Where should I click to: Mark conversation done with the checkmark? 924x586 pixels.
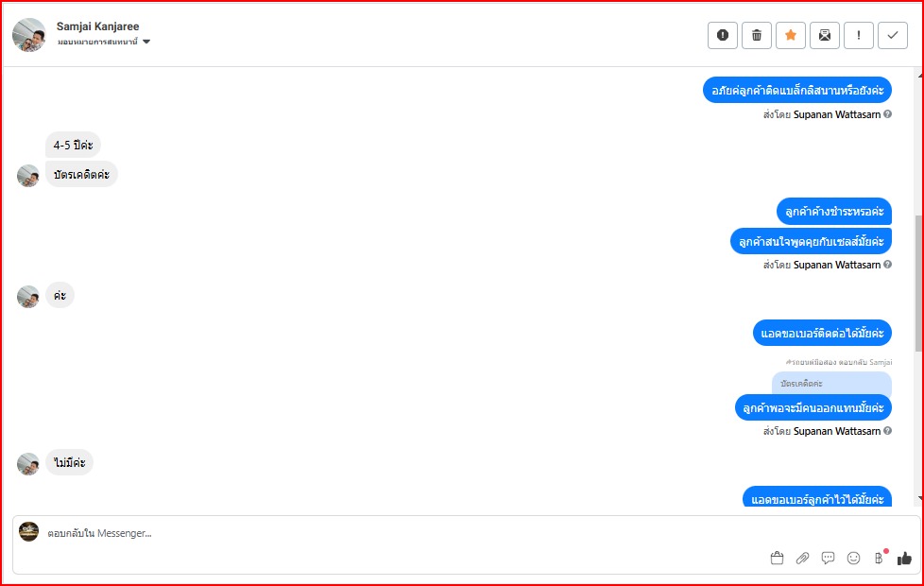(893, 35)
